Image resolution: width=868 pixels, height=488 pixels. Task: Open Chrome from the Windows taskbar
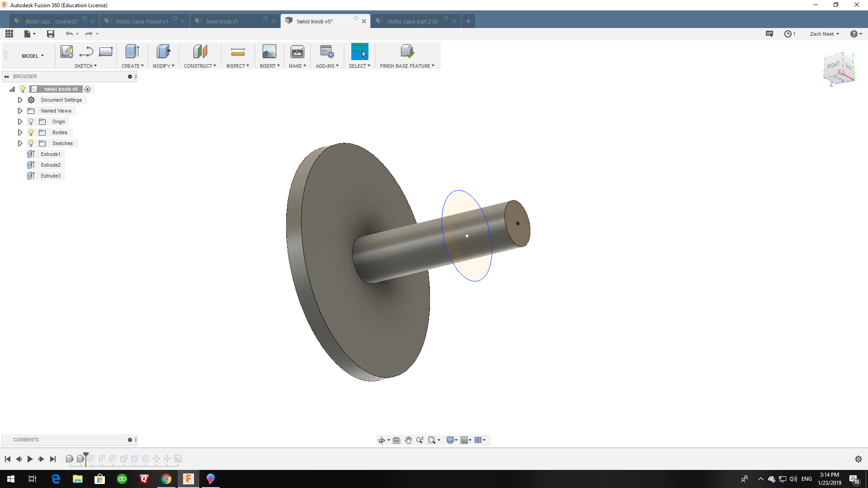[x=166, y=479]
